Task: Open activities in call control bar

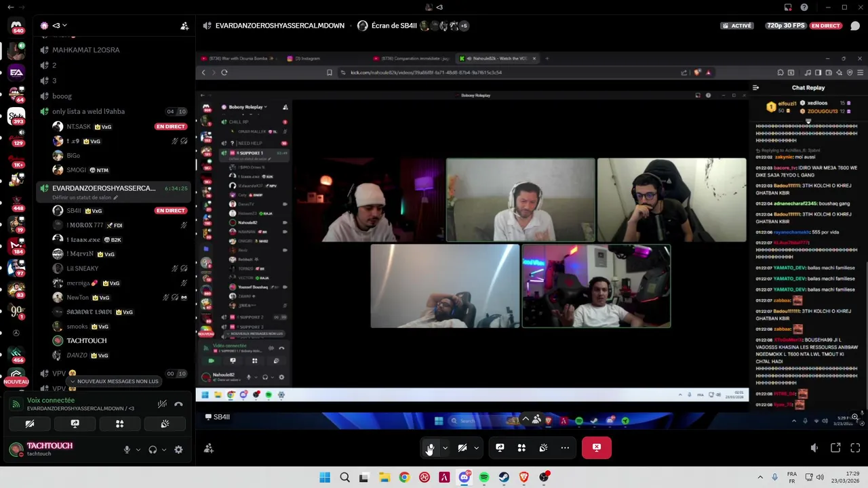Action: tap(521, 447)
